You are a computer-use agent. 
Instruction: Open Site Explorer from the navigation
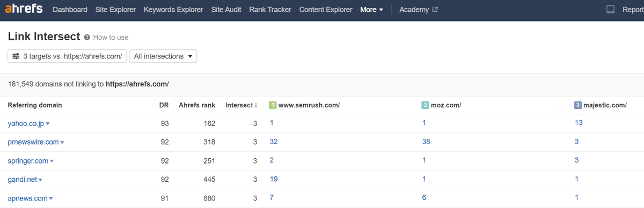pos(115,10)
